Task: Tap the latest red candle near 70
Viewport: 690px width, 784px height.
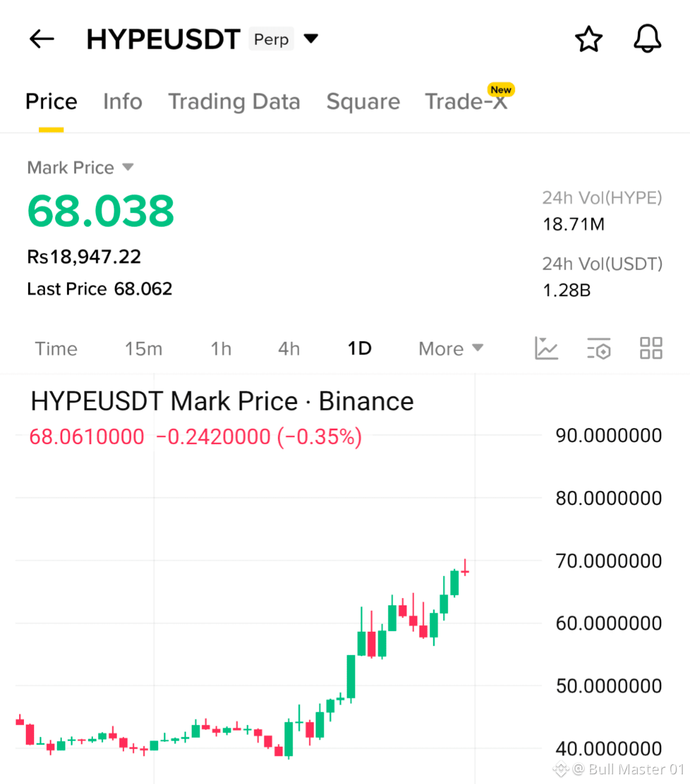Action: (x=465, y=568)
